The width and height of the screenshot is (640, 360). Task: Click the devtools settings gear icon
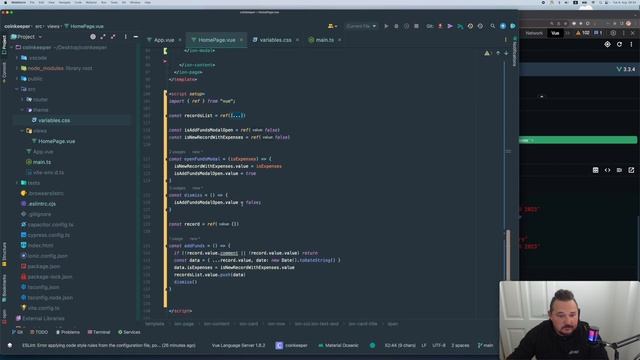613,33
